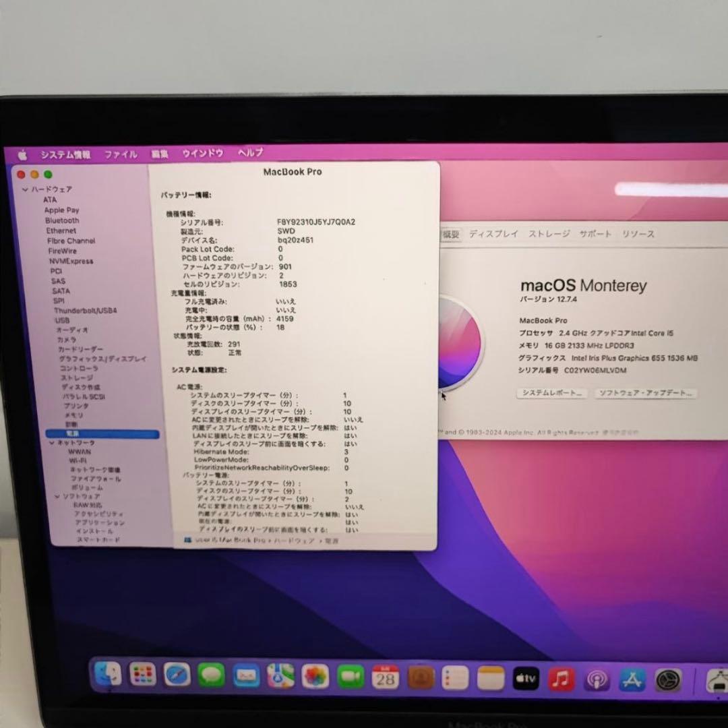The image size is (728, 728).
Task: Collapse the ハードウェア section
Action: (25, 189)
